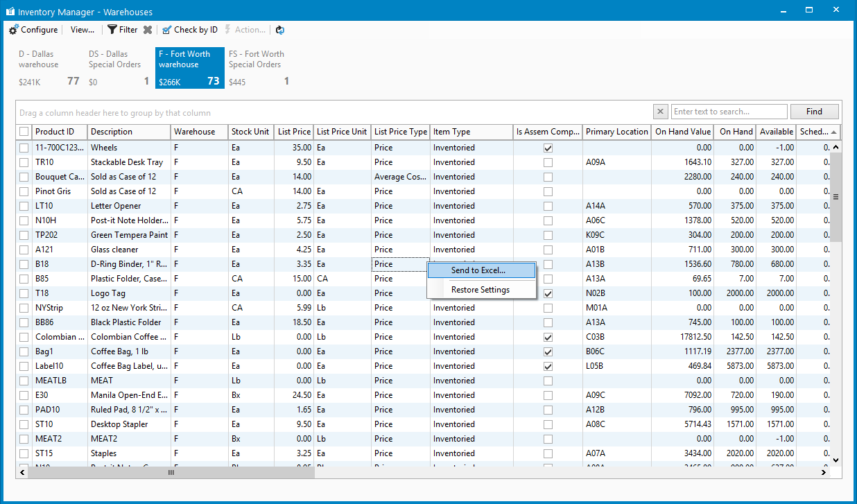Click the search text input field
The height and width of the screenshot is (504, 857).
pyautogui.click(x=729, y=112)
